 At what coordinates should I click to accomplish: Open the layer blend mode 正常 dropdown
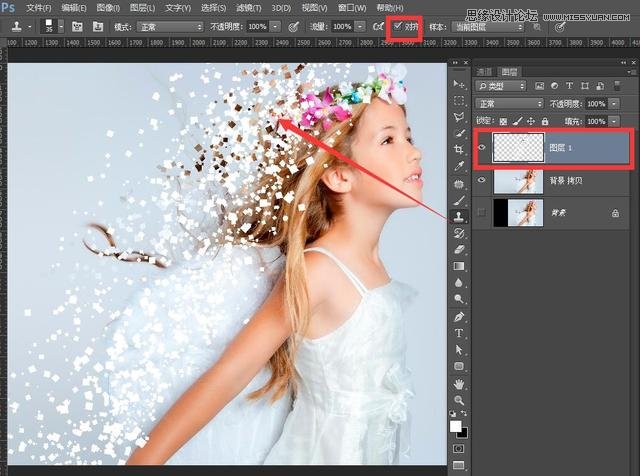click(509, 104)
